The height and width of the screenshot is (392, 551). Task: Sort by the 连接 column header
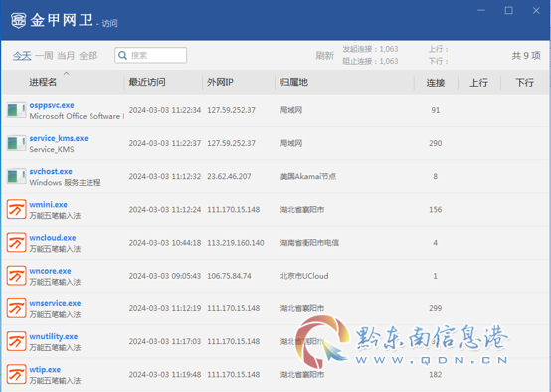pyautogui.click(x=435, y=83)
